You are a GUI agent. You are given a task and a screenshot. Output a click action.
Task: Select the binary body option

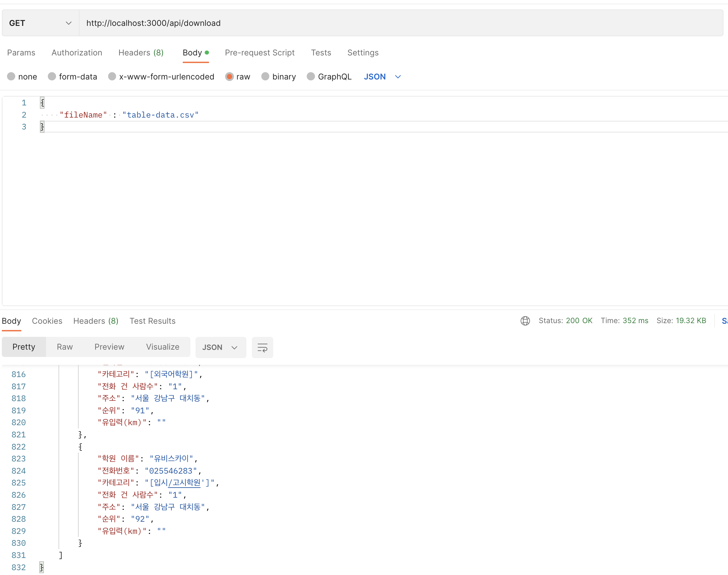click(x=265, y=76)
